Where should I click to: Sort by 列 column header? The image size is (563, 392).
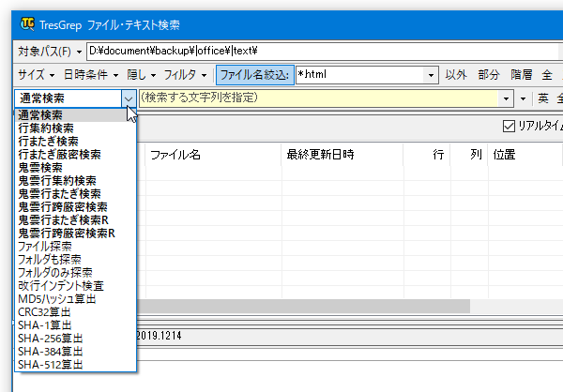pyautogui.click(x=469, y=155)
